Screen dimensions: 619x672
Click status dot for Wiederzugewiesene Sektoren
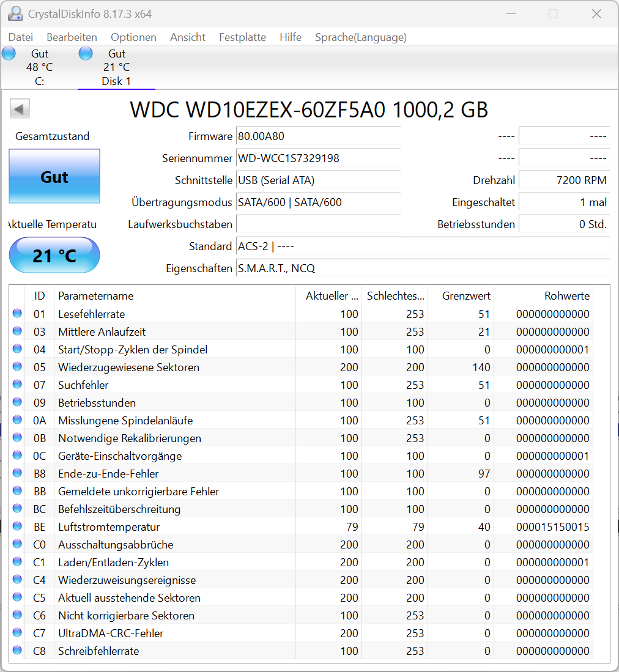(17, 366)
